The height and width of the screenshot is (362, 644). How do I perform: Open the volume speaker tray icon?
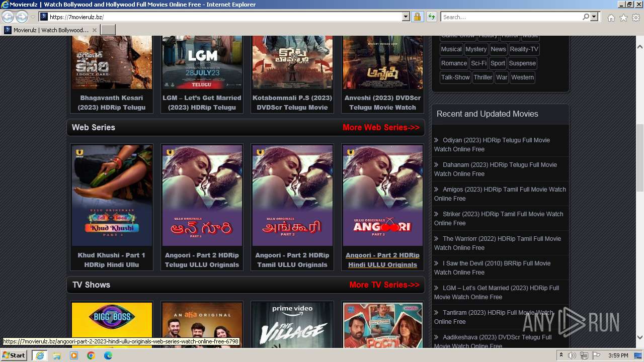tap(572, 355)
